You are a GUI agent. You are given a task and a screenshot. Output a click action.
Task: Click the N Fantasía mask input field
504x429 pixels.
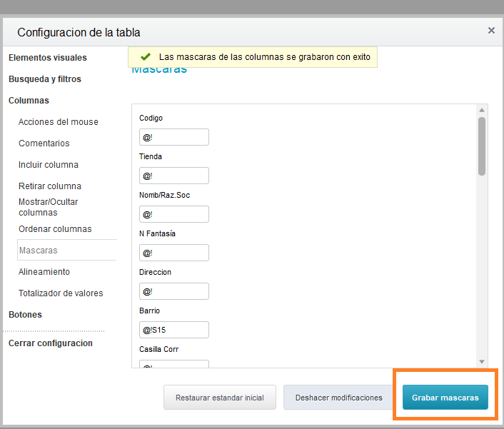pyautogui.click(x=174, y=253)
